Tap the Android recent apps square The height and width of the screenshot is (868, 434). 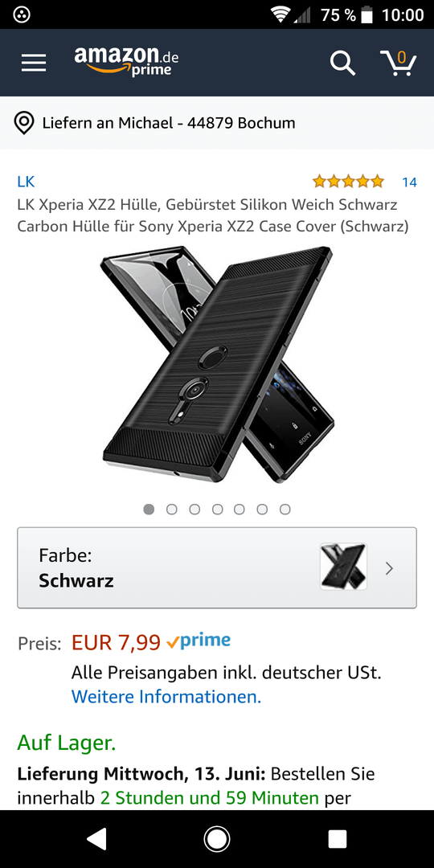(x=337, y=839)
